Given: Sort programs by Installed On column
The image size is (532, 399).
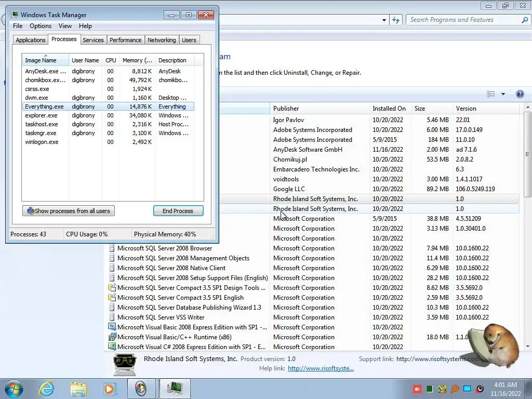Looking at the screenshot, I should 390,109.
